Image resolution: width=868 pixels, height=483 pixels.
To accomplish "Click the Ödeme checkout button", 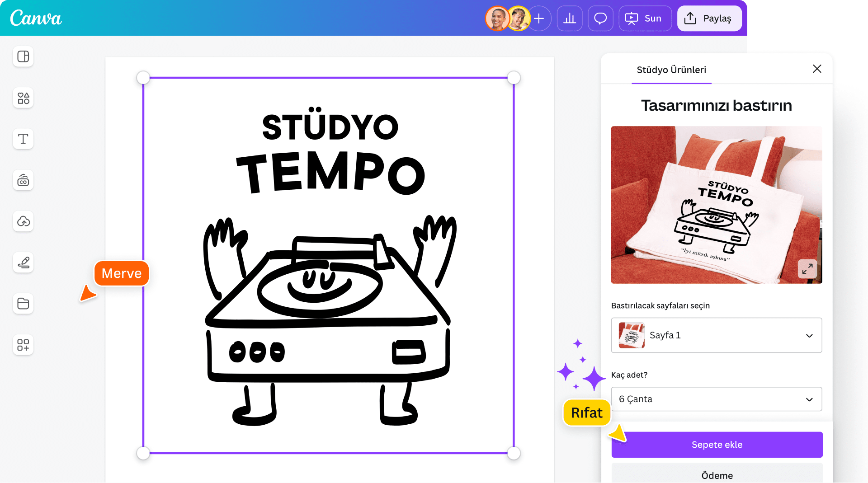I will click(717, 475).
